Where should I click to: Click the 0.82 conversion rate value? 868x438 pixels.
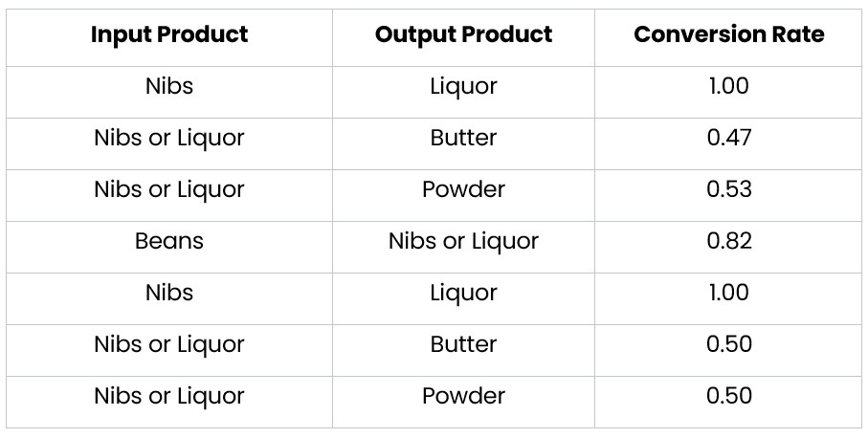click(x=728, y=241)
